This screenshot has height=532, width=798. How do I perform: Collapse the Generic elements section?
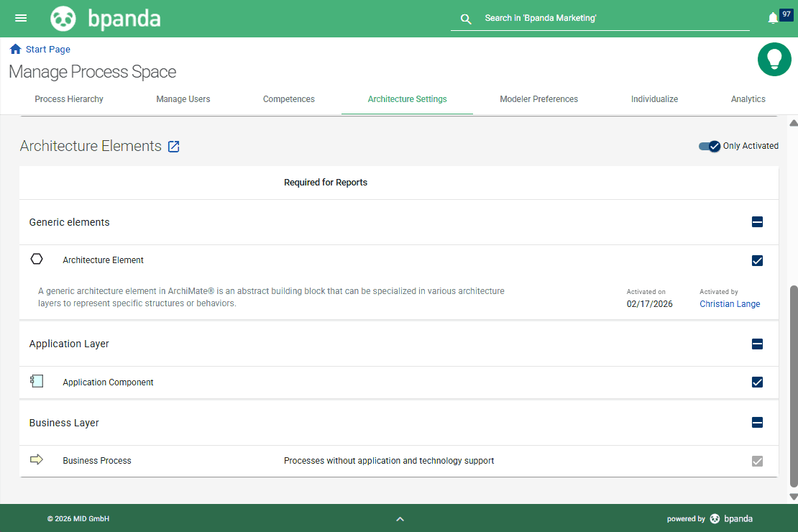coord(757,222)
